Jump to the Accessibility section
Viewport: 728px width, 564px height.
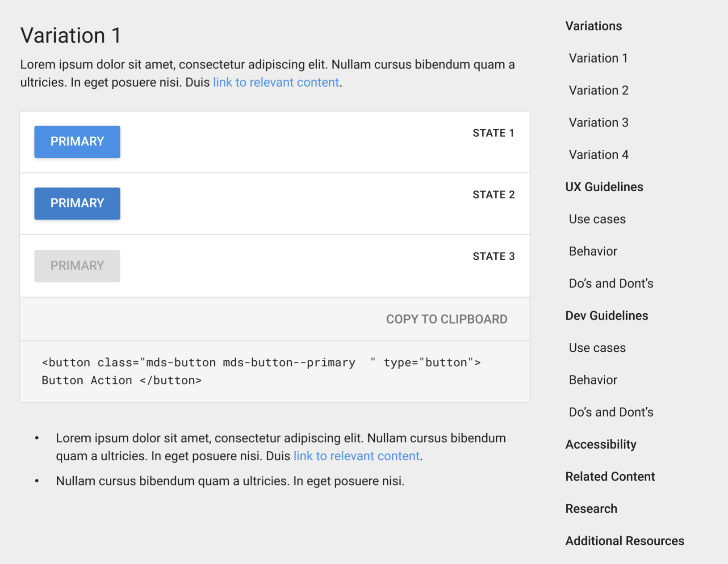click(x=601, y=445)
